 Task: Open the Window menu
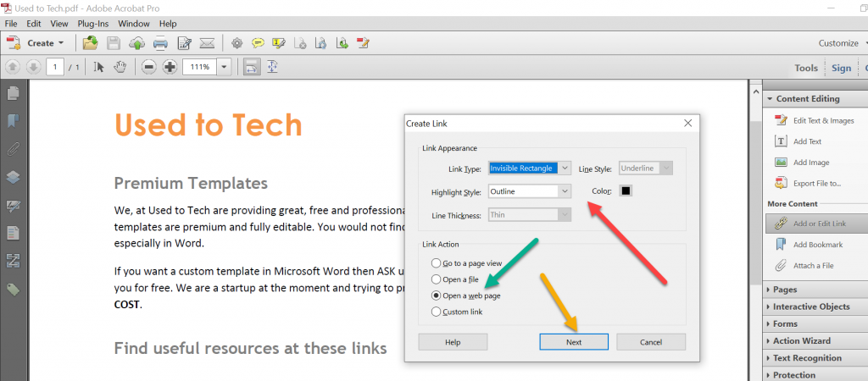(x=134, y=24)
